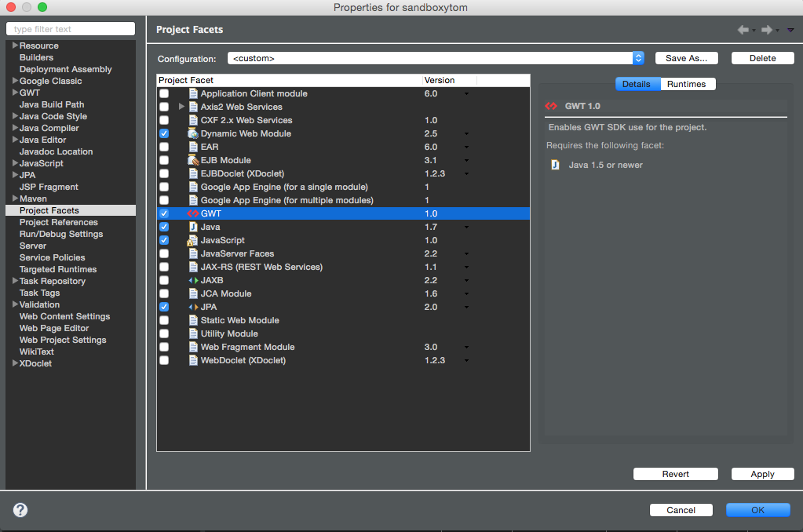Click the Revert button
The width and height of the screenshot is (803, 532).
[x=676, y=474]
